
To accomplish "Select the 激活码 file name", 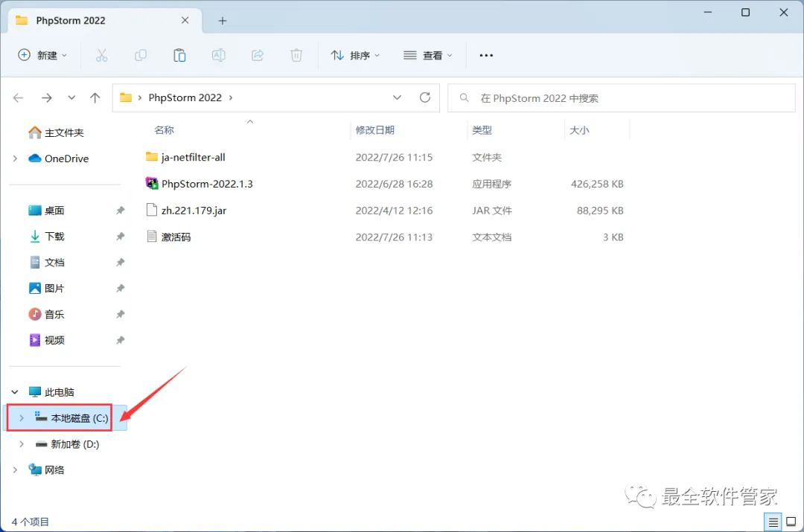I will coord(176,237).
